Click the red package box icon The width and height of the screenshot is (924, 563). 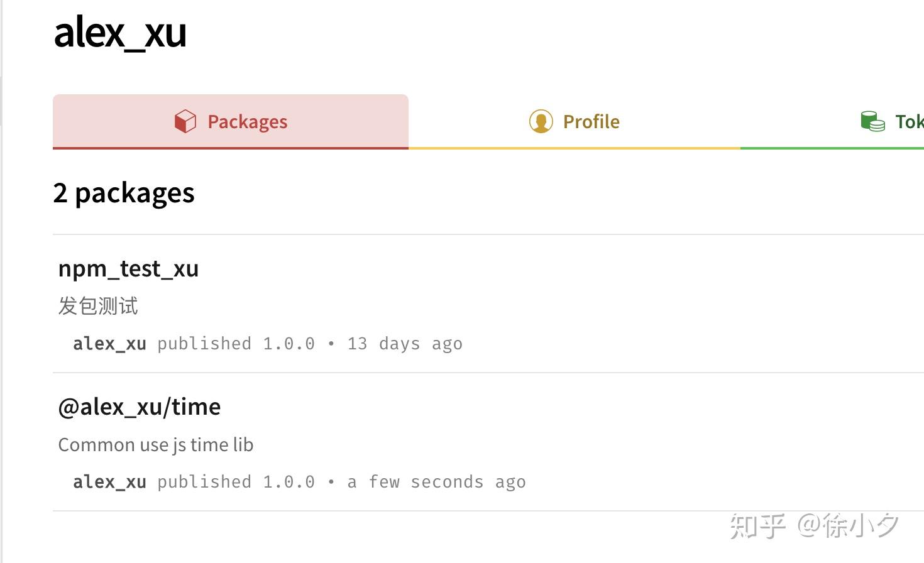point(185,121)
